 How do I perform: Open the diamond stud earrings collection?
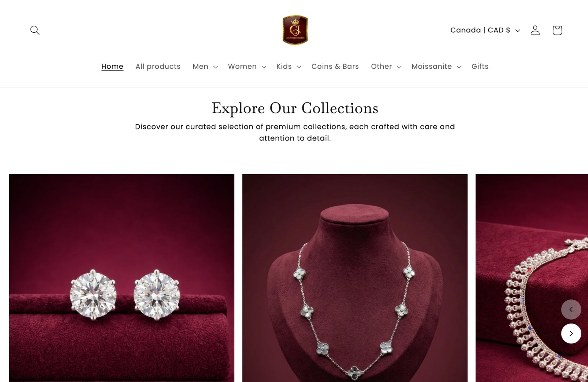click(122, 278)
